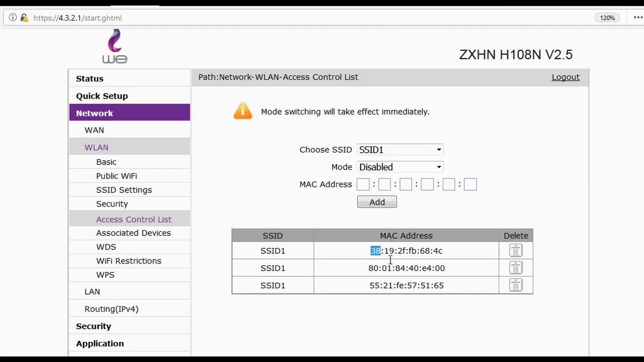Click the warning triangle icon
Viewport: 644px width, 362px height.
[243, 111]
